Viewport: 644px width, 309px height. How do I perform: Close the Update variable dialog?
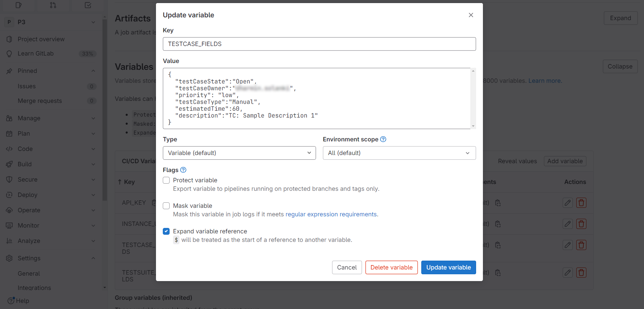click(x=471, y=15)
